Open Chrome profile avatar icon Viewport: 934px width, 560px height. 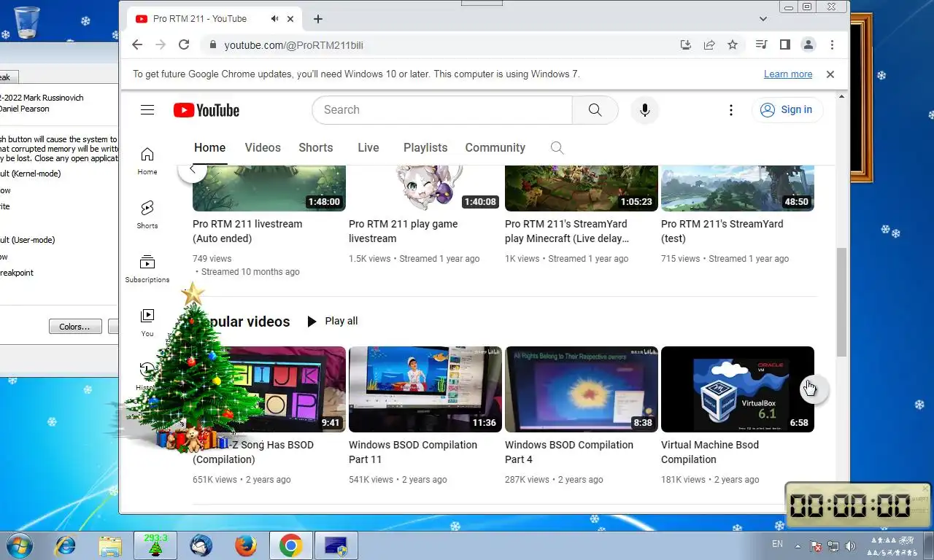[x=808, y=44]
